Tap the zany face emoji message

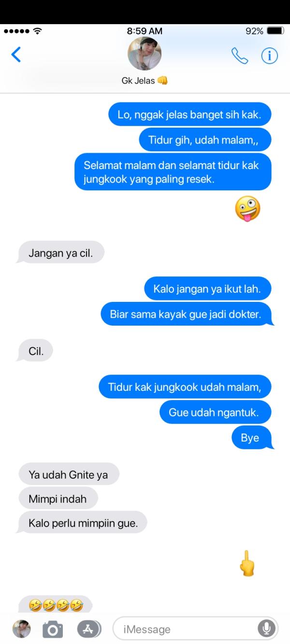point(247,209)
